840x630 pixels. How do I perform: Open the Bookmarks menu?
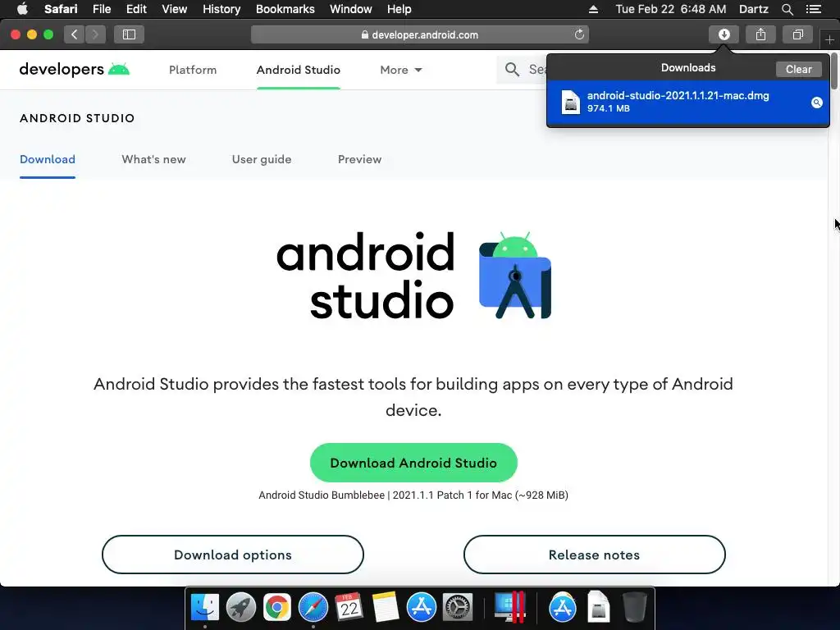click(x=285, y=9)
